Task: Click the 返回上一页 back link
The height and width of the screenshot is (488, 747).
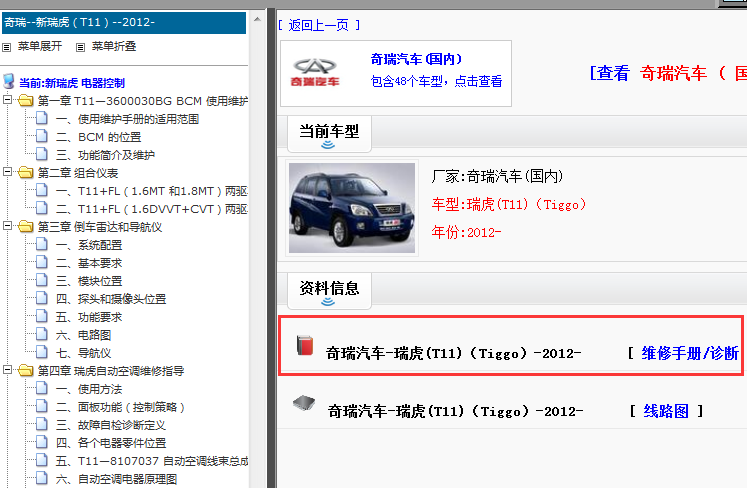Action: pyautogui.click(x=319, y=25)
